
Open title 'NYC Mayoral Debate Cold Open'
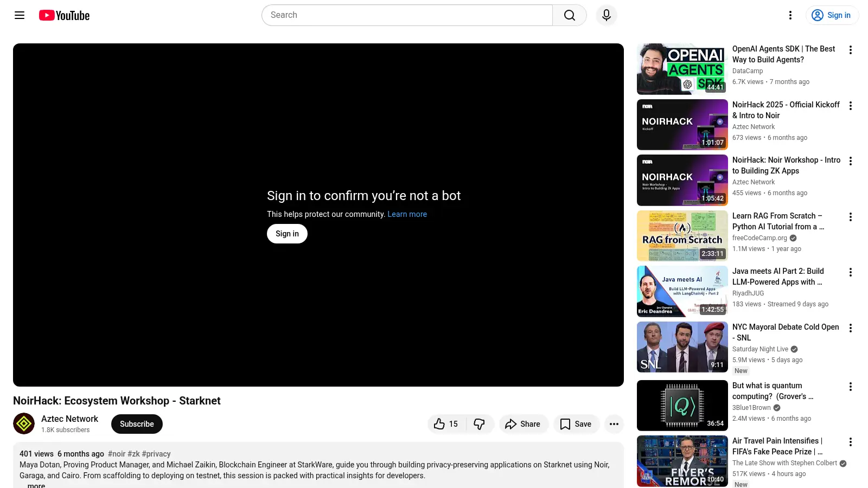[786, 332]
